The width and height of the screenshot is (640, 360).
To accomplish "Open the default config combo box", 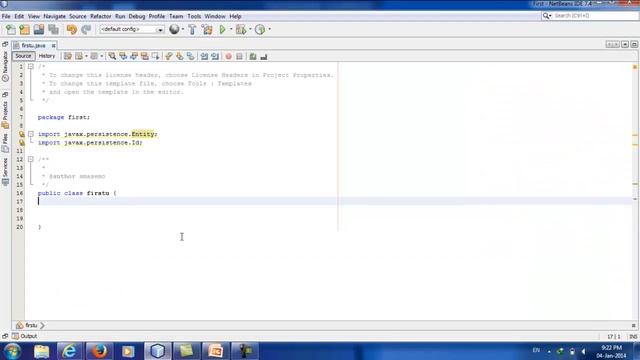I will click(x=131, y=29).
